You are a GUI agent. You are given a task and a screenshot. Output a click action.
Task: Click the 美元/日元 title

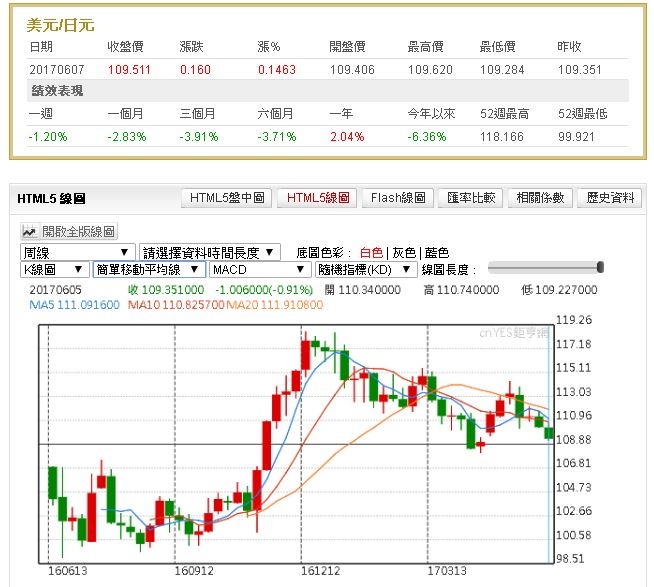tap(60, 25)
